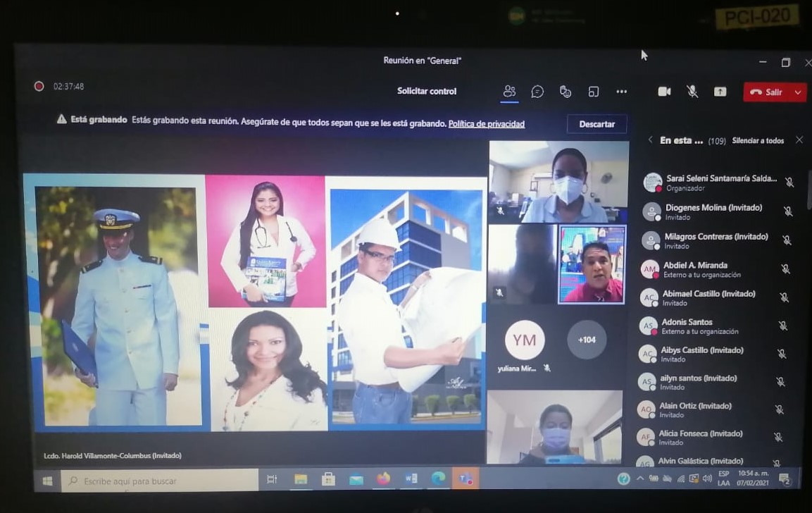812x513 pixels.
Task: Open the meeting chat conversation
Action: point(537,92)
